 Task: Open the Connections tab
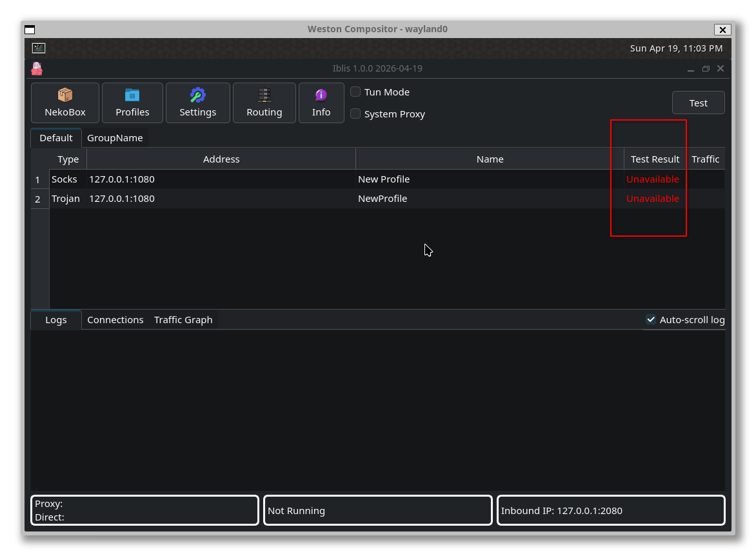pyautogui.click(x=115, y=320)
